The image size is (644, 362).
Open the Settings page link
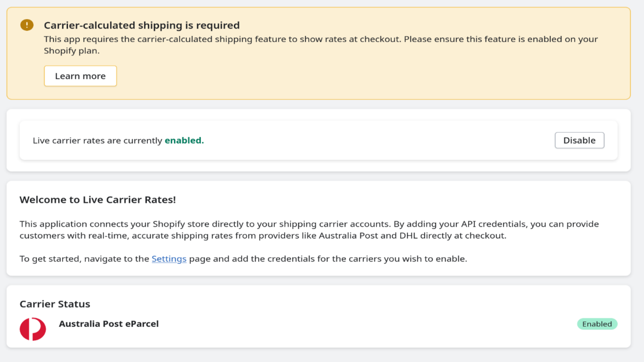pos(169,259)
